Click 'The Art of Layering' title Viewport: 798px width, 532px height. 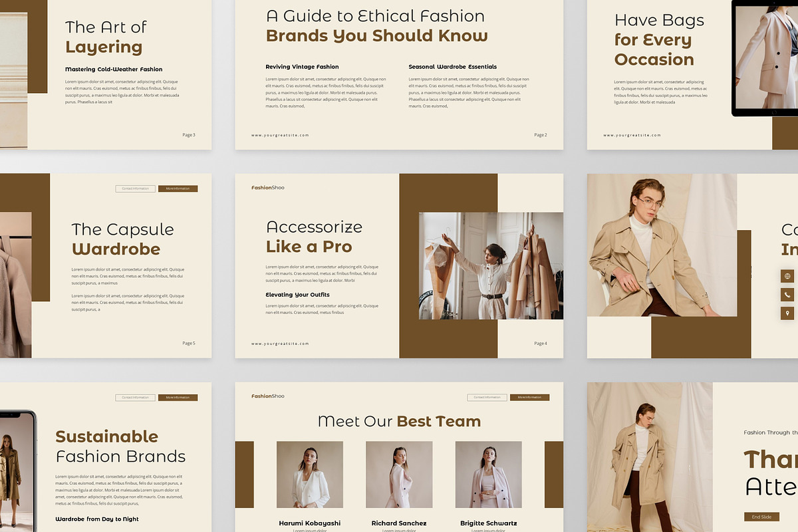pos(106,37)
